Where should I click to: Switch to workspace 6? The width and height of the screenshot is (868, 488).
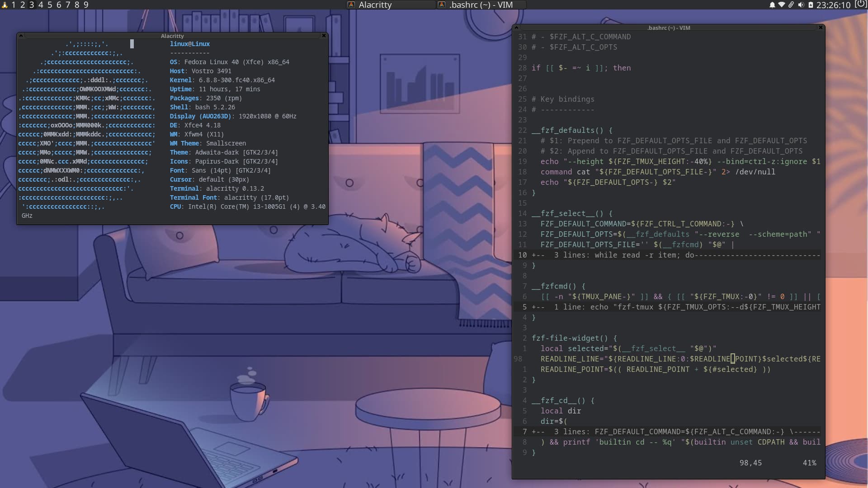(59, 5)
